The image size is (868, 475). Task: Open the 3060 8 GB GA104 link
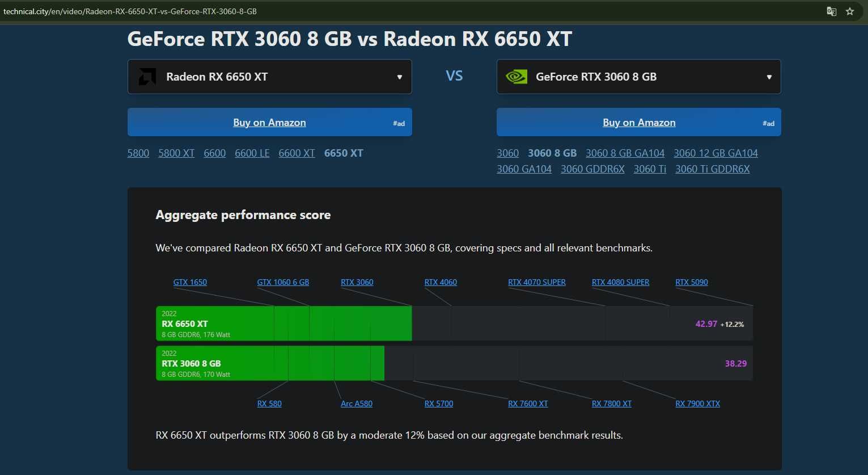coord(625,153)
